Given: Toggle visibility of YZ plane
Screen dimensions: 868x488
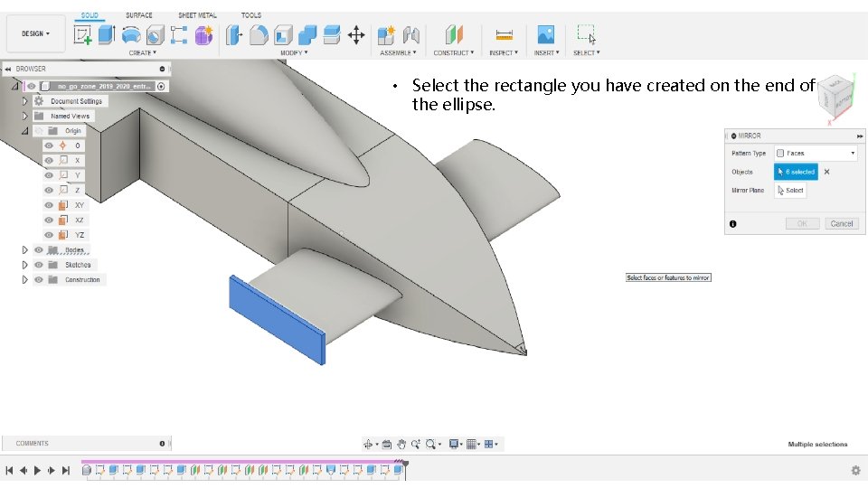Looking at the screenshot, I should 49,235.
